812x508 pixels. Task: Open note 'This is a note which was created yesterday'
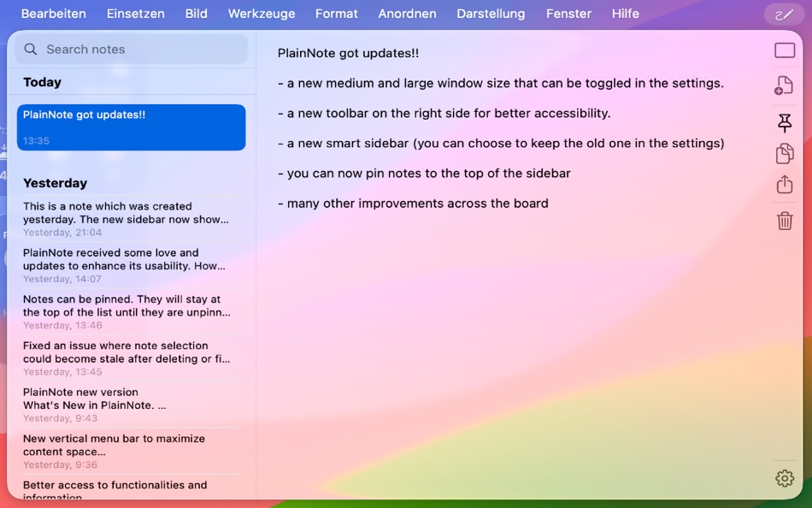pyautogui.click(x=131, y=219)
